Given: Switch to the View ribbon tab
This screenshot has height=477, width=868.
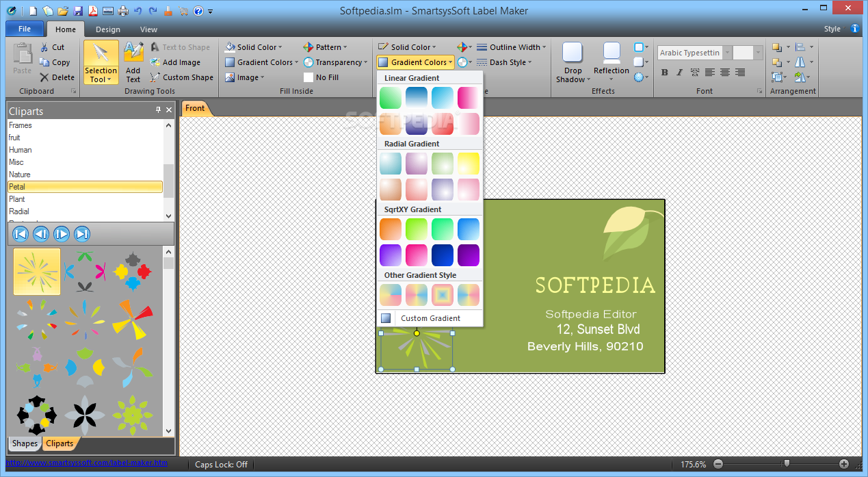Looking at the screenshot, I should click(x=148, y=29).
